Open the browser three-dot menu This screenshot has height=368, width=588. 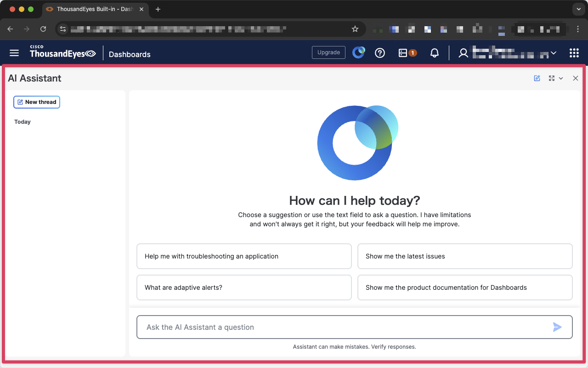(x=578, y=29)
